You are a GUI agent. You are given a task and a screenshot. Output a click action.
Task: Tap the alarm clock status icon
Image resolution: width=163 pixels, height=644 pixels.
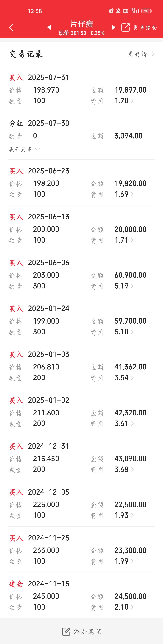(111, 11)
